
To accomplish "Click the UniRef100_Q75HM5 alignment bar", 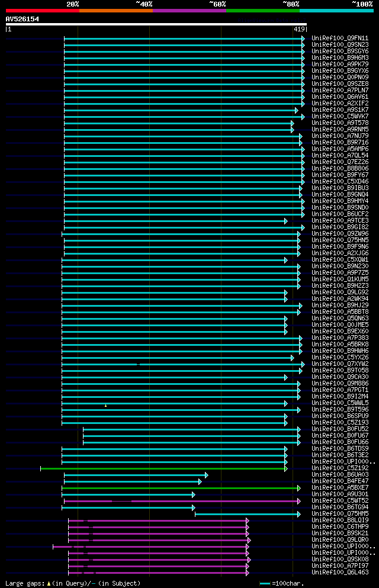I will (248, 515).
